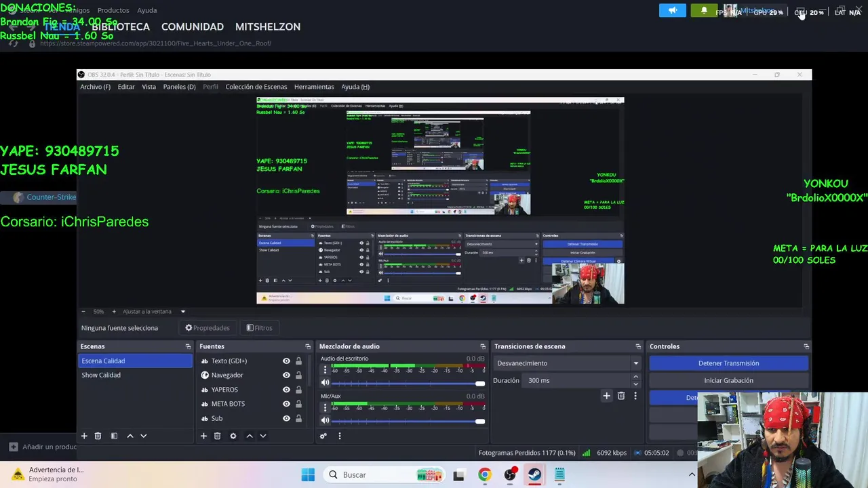Show hidden icons chevron in system tray

[x=692, y=474]
